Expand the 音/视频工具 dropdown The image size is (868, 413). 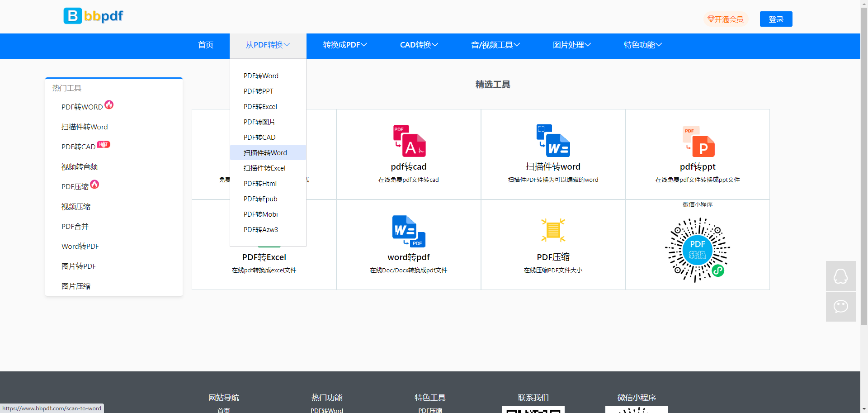(x=495, y=45)
